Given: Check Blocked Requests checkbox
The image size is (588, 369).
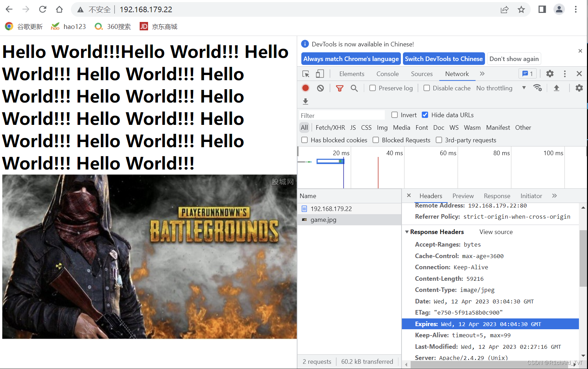Looking at the screenshot, I should point(376,140).
